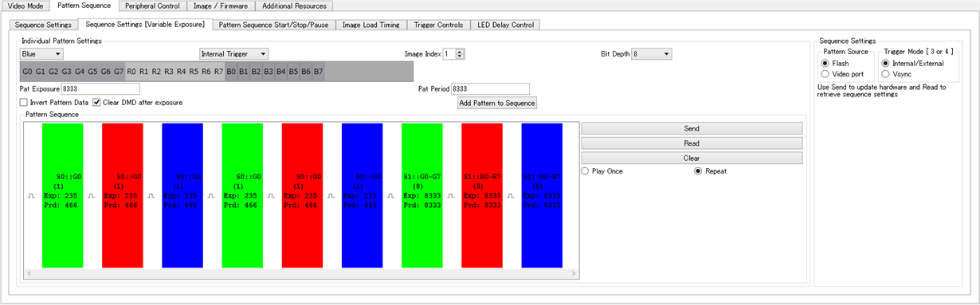
Task: Select bit plane B7
Action: [x=318, y=72]
